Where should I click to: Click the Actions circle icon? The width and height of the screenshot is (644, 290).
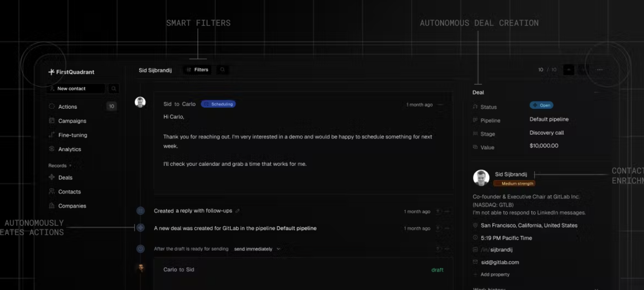52,106
